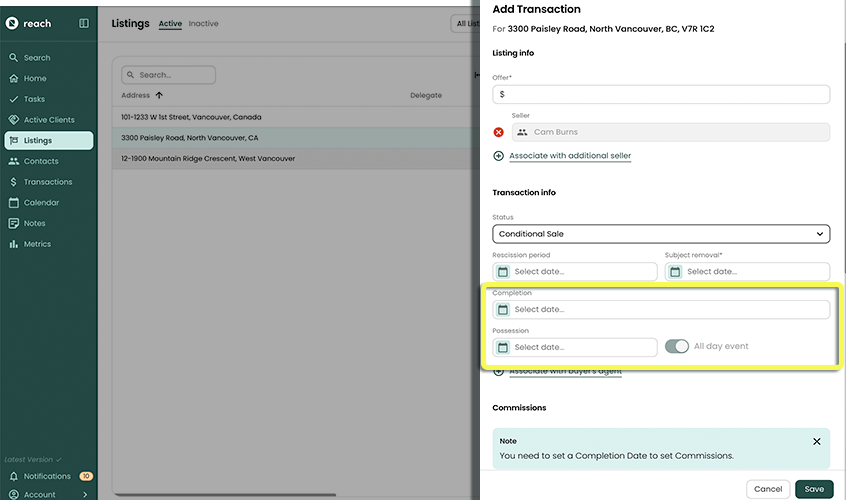Expand the Account menu chevron

[x=85, y=494]
